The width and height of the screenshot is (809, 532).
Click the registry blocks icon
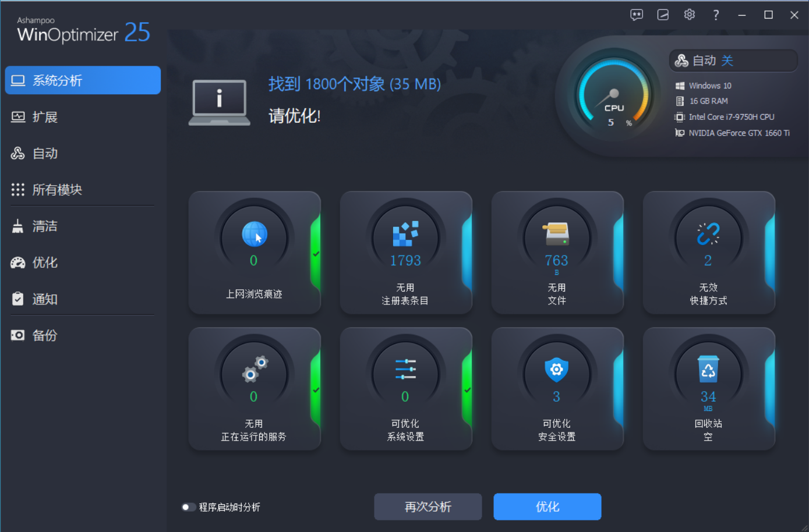[x=405, y=233]
